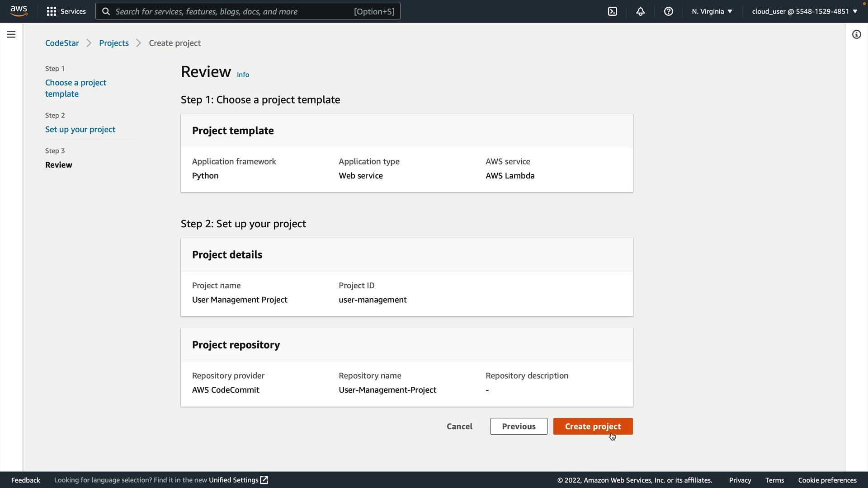Expand the N. Virginia region dropdown
The image size is (868, 488).
pos(712,11)
